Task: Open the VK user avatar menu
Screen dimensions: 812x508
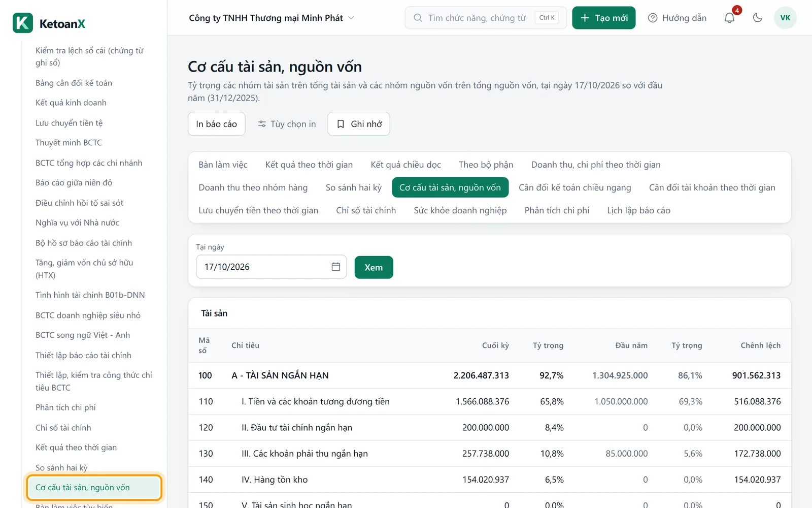Action: (785, 18)
